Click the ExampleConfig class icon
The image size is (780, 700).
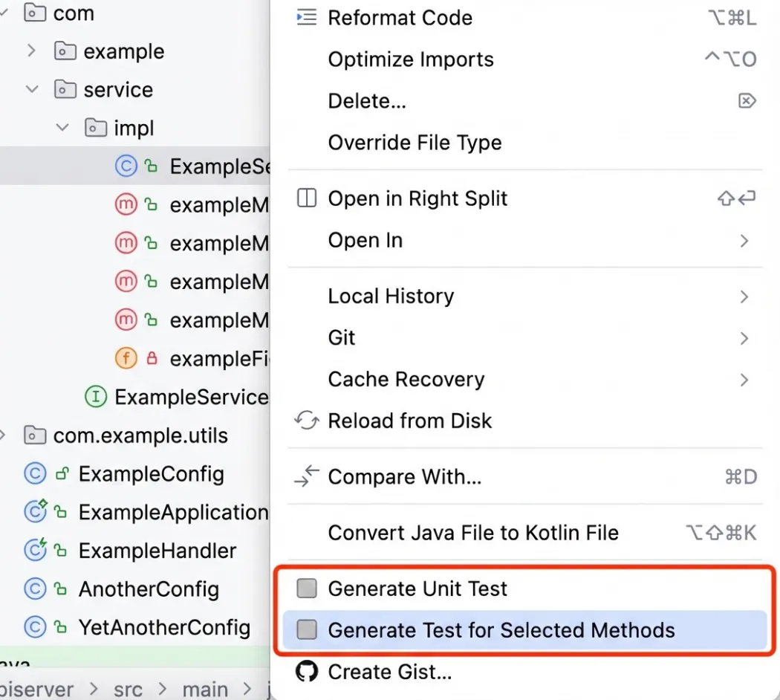tap(35, 474)
